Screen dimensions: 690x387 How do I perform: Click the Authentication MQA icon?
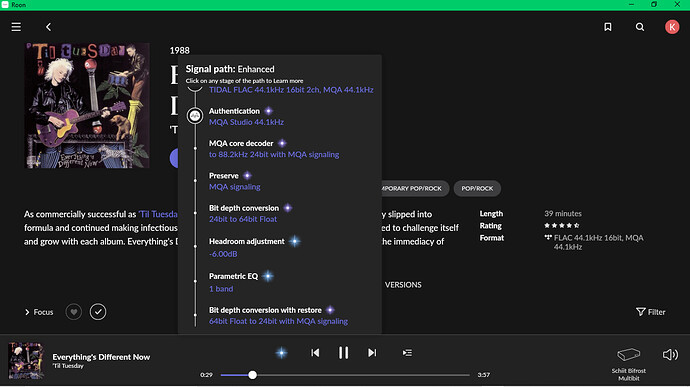(195, 116)
